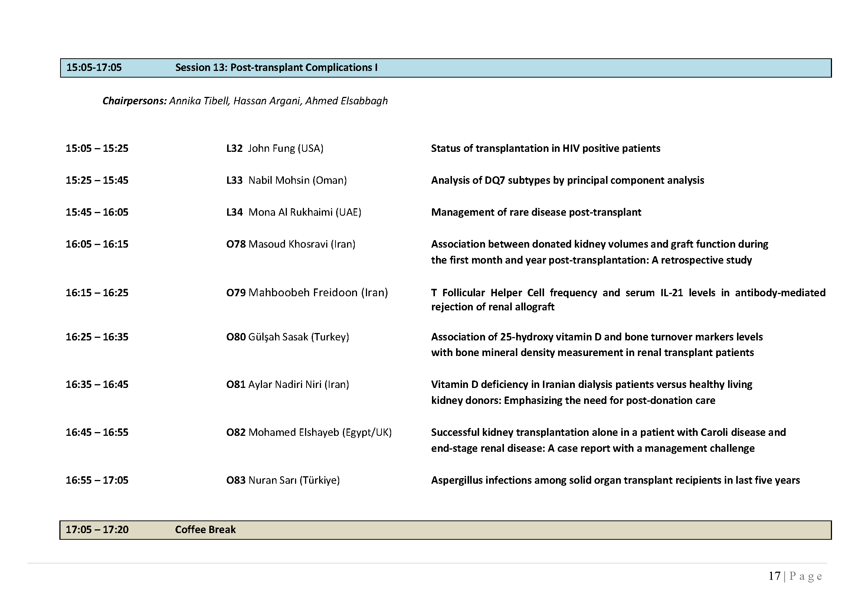Click O82 Mohamed Elshayeb (Egypt/UK)
This screenshot has height=614, width=868.
[x=309, y=432]
